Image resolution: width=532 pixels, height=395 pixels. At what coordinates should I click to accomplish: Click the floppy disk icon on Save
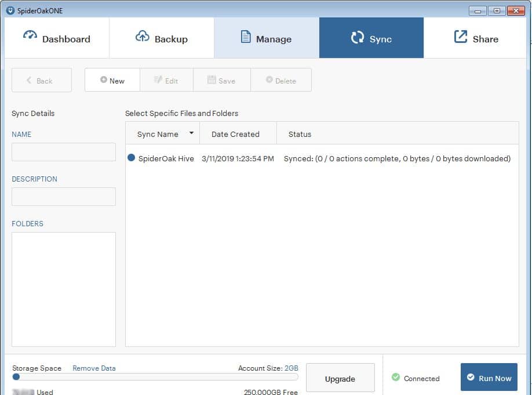(x=212, y=79)
